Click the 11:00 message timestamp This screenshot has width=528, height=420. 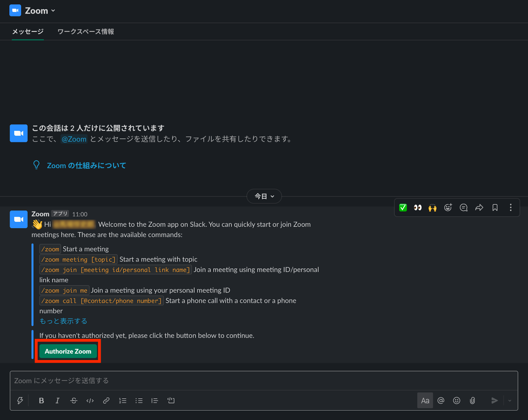pyautogui.click(x=80, y=214)
